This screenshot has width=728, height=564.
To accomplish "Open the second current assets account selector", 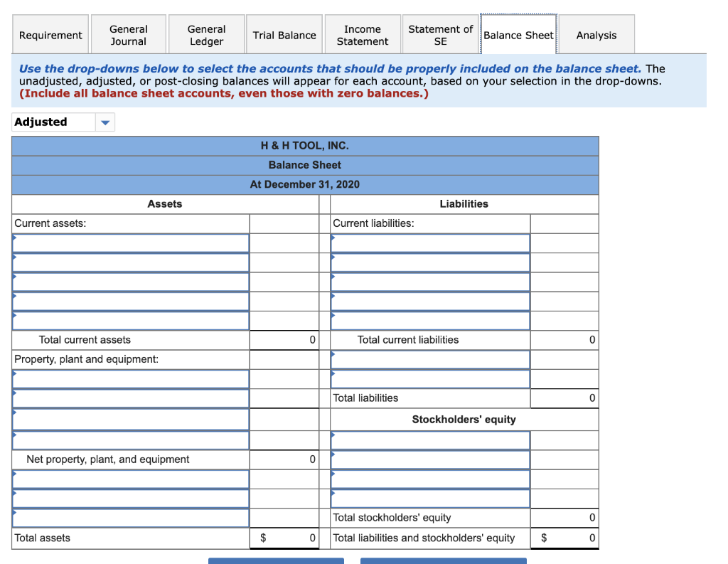I will (130, 262).
